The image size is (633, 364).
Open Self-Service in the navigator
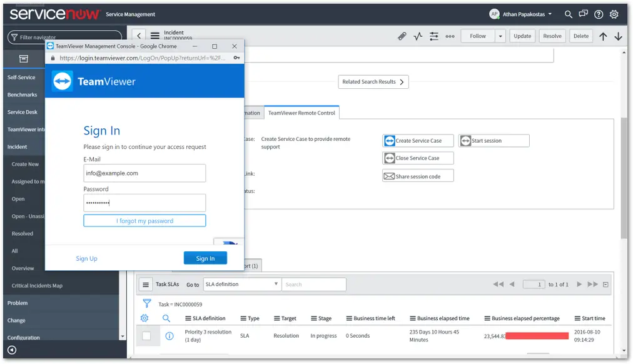coord(21,78)
